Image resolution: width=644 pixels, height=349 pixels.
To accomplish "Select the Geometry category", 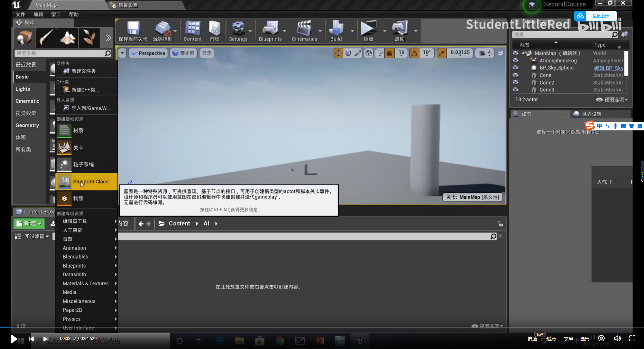I will pos(28,125).
